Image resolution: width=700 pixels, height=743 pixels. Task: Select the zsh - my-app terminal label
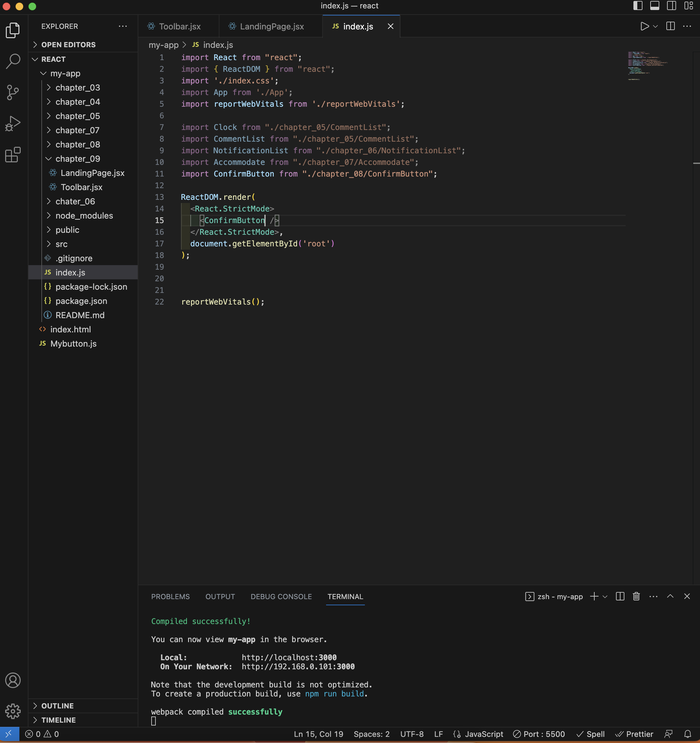pos(554,597)
